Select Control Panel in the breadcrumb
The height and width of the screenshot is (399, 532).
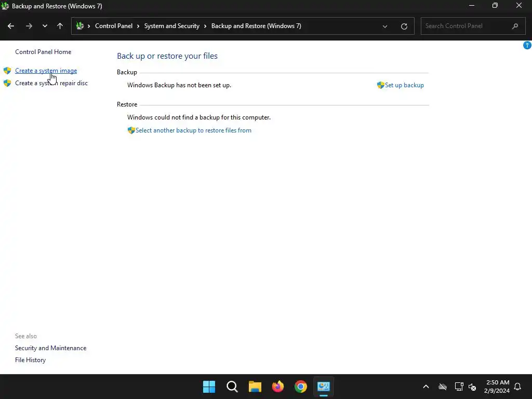(x=114, y=26)
